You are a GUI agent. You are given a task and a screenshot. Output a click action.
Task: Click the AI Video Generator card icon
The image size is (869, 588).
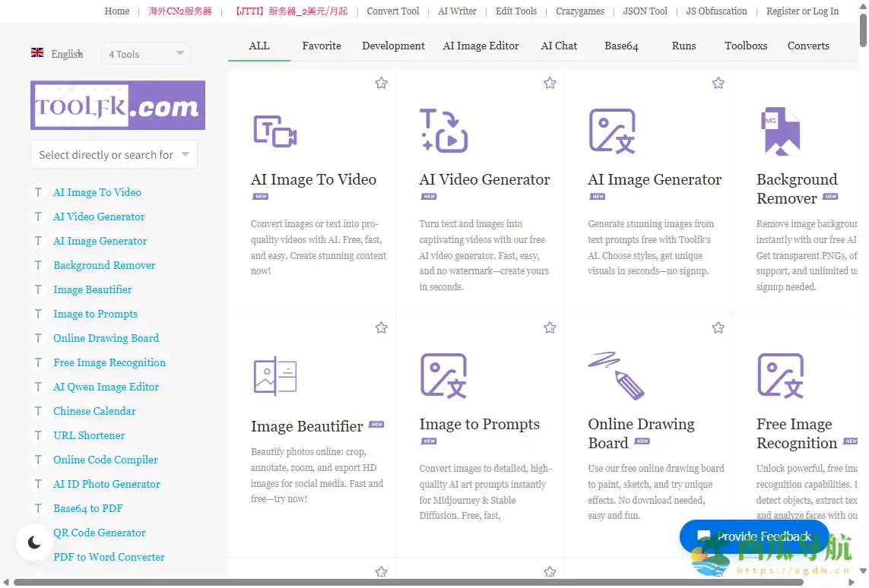coord(443,131)
